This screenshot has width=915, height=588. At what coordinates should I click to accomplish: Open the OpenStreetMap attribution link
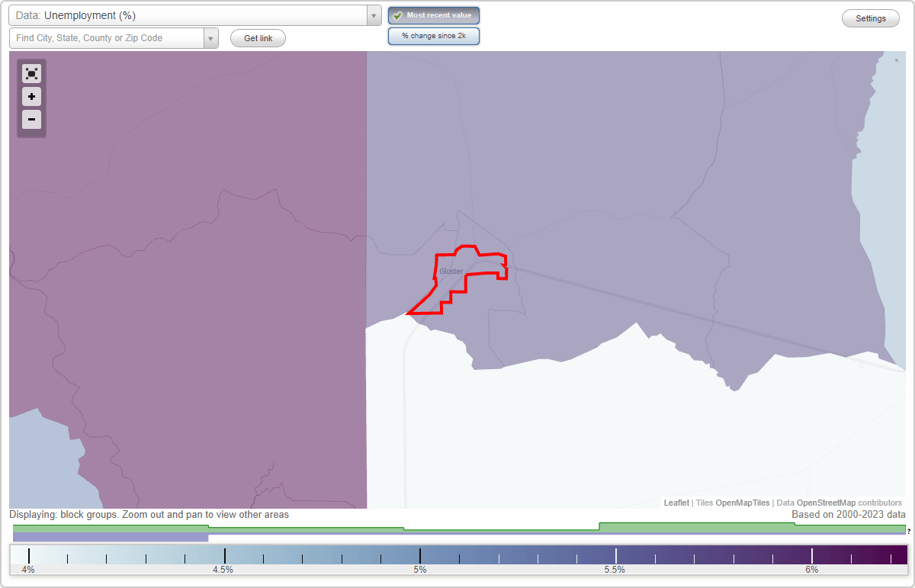point(826,503)
